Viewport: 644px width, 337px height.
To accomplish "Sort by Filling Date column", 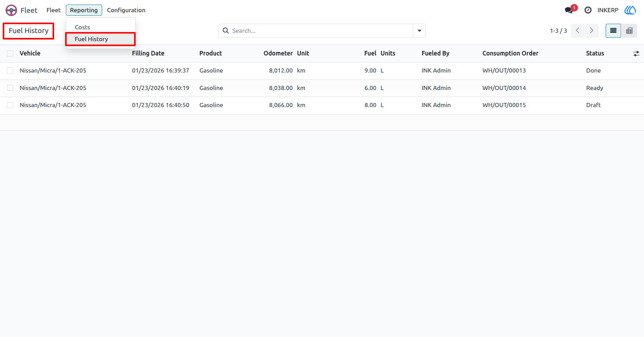I will pyautogui.click(x=148, y=53).
